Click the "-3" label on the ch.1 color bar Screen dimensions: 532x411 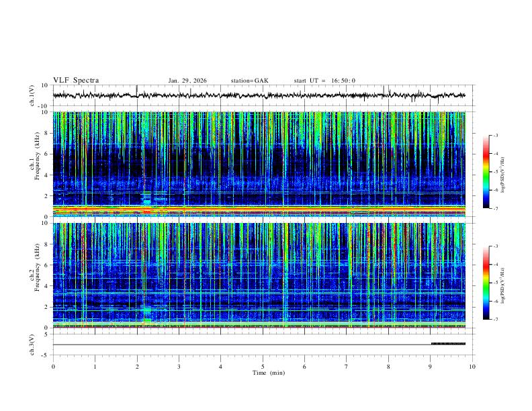pyautogui.click(x=496, y=135)
